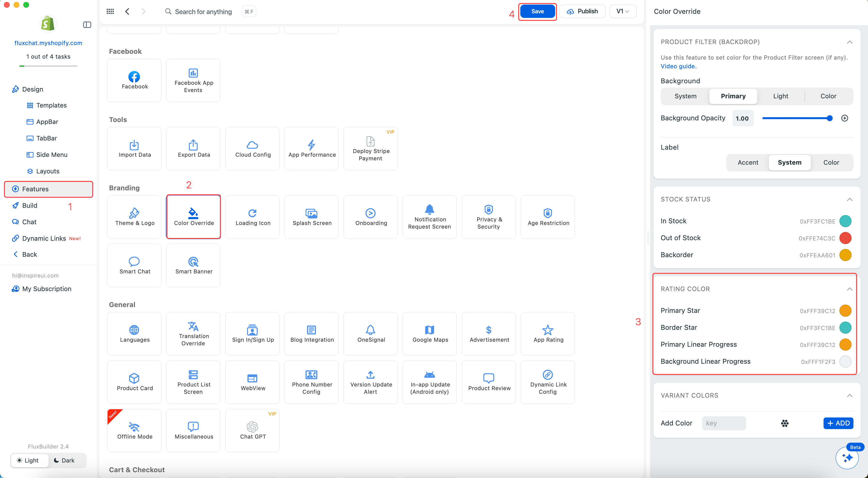Click the App Performance lightning icon

(311, 145)
